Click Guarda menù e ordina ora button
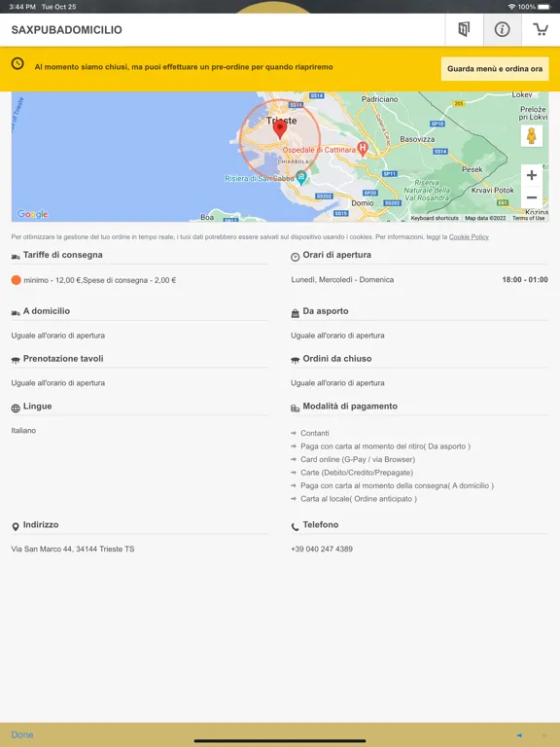This screenshot has width=560, height=747. pos(495,69)
